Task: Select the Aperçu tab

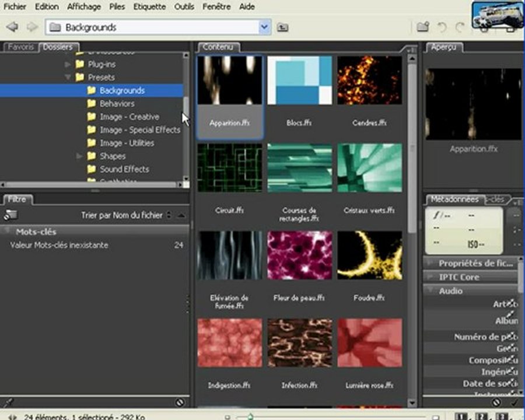Action: coord(444,47)
